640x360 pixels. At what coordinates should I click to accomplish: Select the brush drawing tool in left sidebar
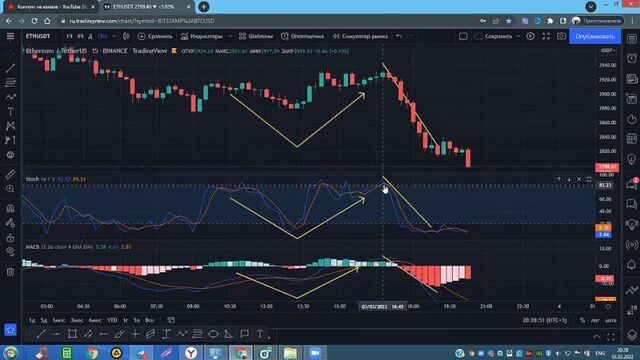(x=10, y=97)
